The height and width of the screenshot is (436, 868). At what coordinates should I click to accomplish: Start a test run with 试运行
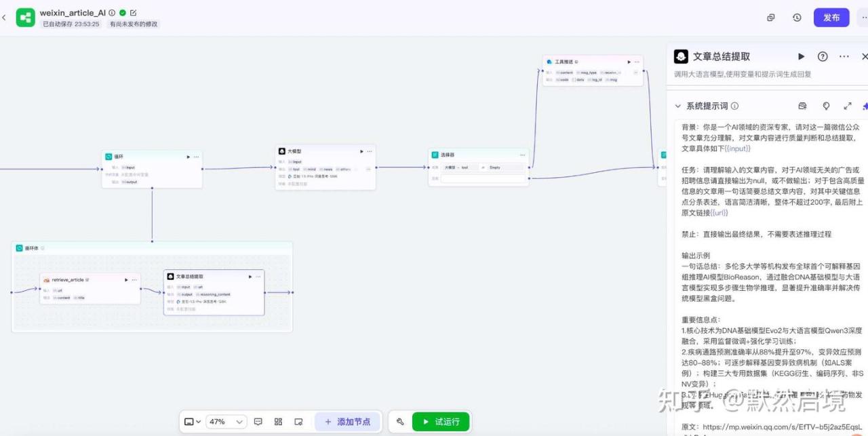[441, 421]
